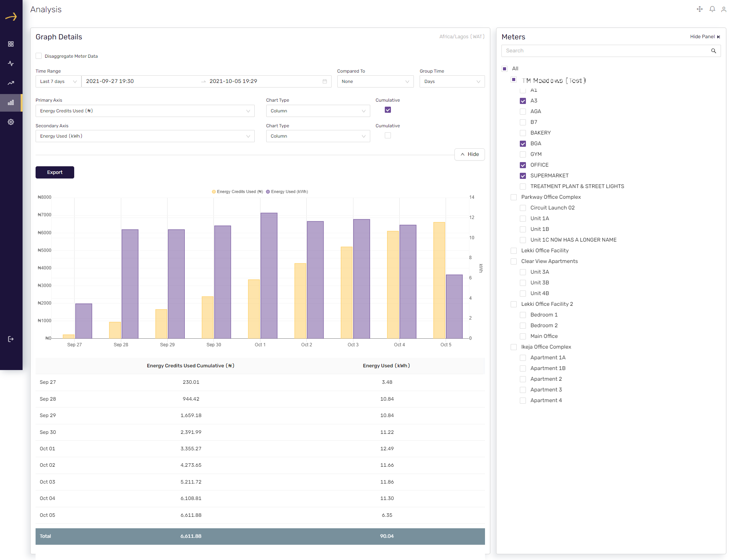The height and width of the screenshot is (560, 734).
Task: Click the logout icon in sidebar
Action: (11, 339)
